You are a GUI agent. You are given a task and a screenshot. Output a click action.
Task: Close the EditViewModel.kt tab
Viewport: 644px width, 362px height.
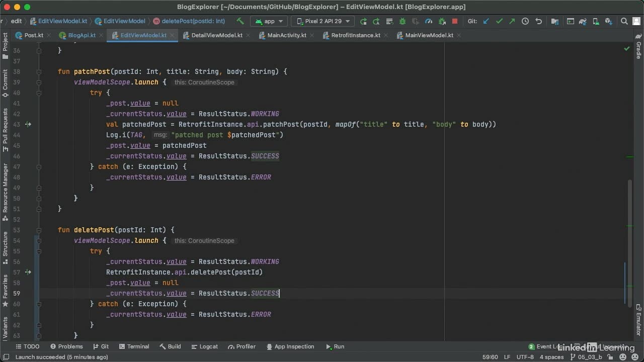(x=173, y=35)
